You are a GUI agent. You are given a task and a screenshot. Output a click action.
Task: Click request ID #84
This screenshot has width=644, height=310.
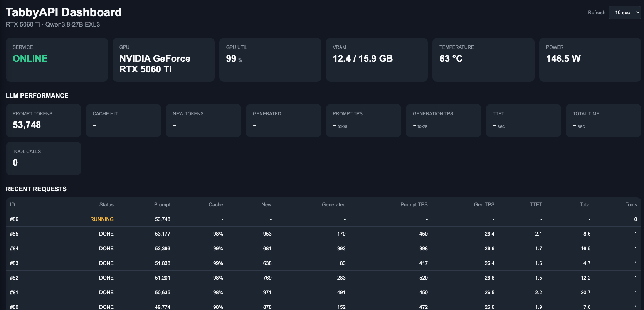point(14,249)
